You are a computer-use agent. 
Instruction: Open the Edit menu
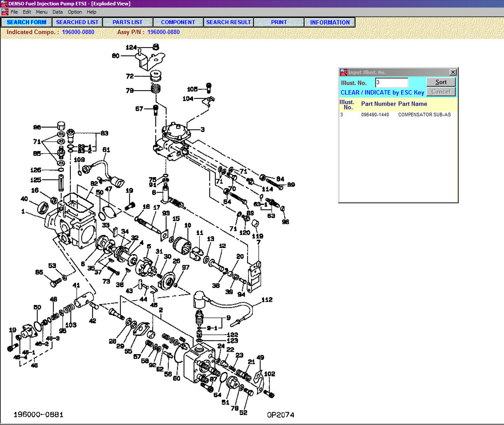[x=27, y=12]
